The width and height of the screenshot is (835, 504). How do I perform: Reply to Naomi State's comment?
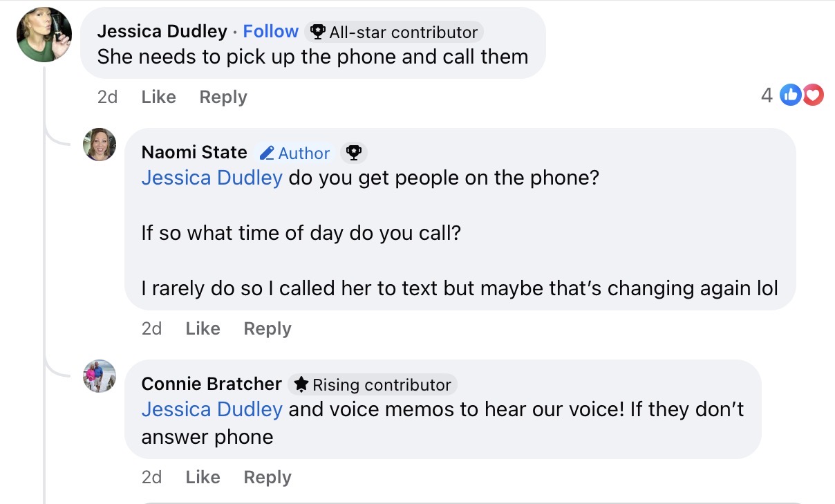coord(267,329)
